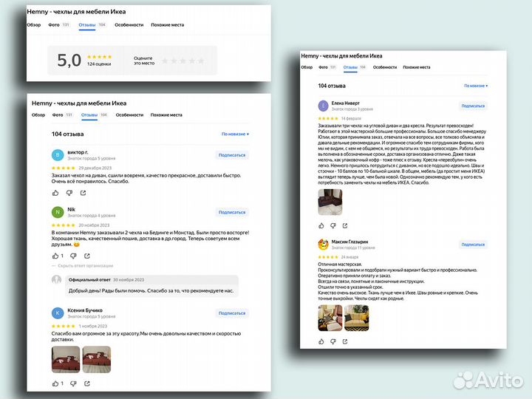Viewport: 532px width, 399px height.
Task: Open 'Фото' tab in the 5,0 rating panel
Action: tap(54, 24)
